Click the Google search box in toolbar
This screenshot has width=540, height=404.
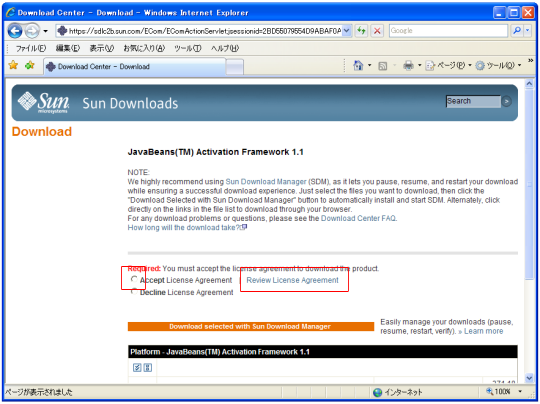pyautogui.click(x=448, y=31)
